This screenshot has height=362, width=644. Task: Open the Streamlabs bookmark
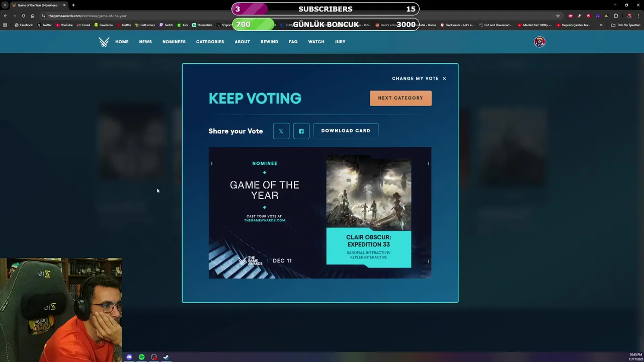202,25
